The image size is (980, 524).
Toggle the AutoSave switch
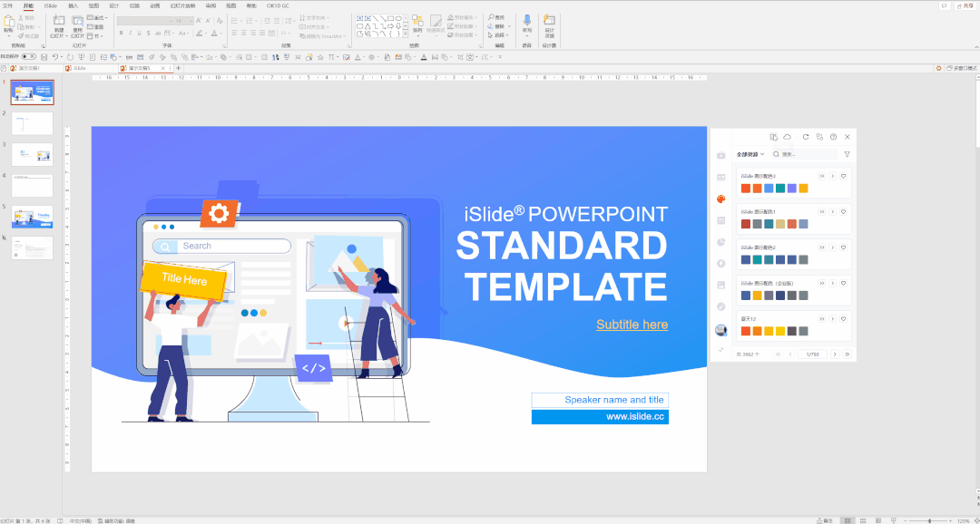pyautogui.click(x=29, y=57)
